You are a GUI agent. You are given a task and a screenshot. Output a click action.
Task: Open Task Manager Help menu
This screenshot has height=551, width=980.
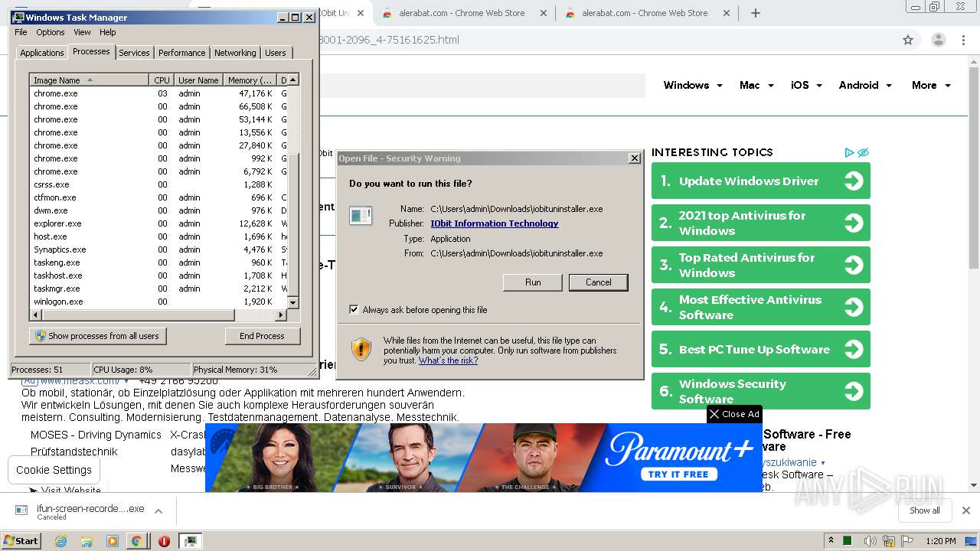tap(108, 32)
